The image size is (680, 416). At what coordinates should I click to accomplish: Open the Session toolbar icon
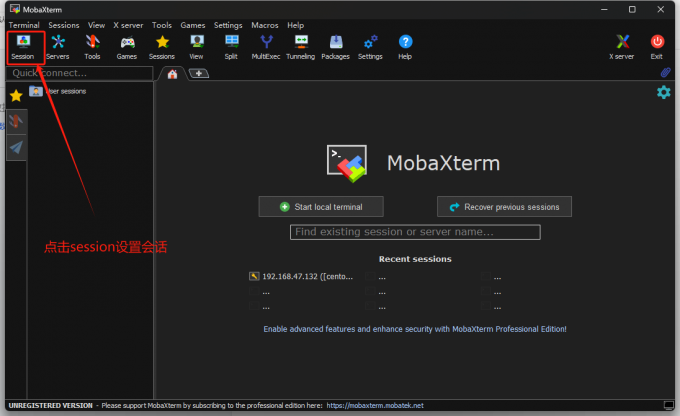pyautogui.click(x=23, y=47)
